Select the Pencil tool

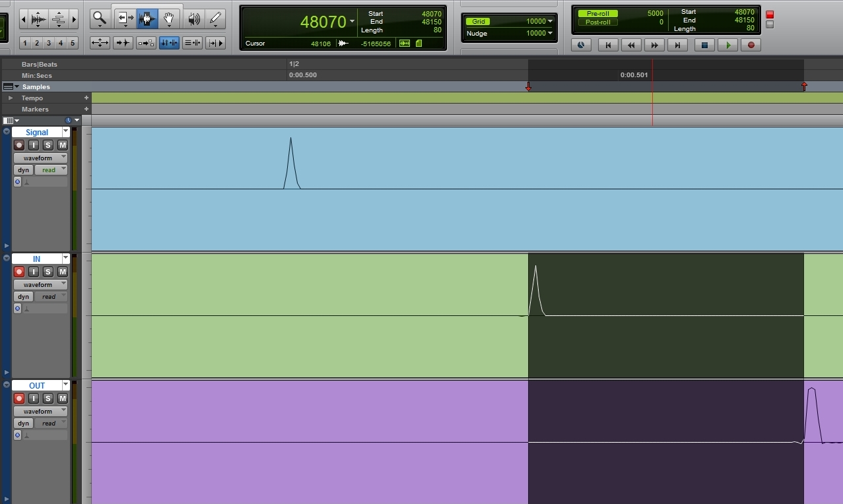[215, 19]
